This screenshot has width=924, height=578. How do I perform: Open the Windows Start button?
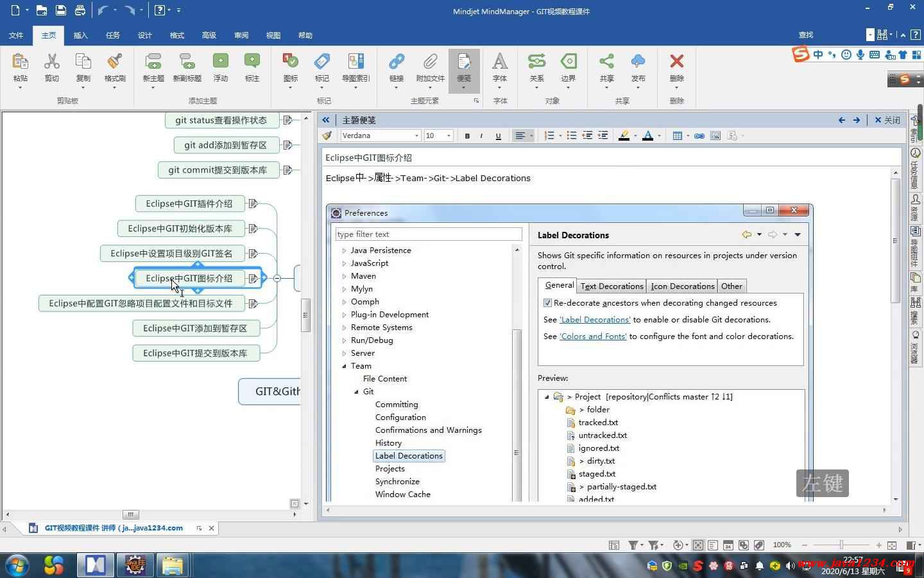(x=17, y=565)
